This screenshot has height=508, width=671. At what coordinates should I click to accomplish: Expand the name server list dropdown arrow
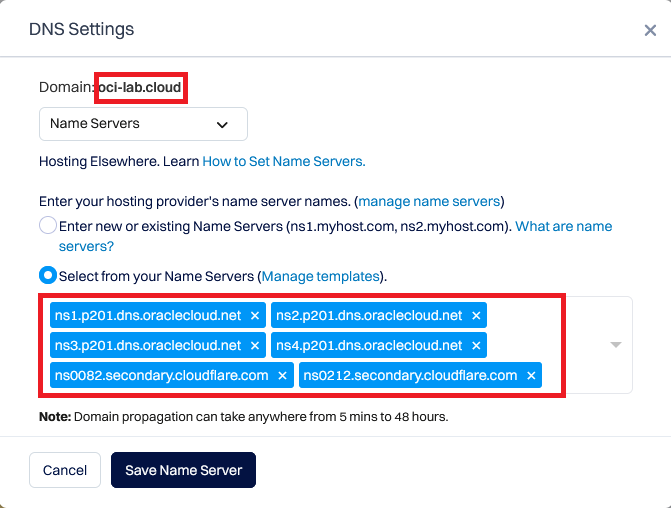coord(616,345)
